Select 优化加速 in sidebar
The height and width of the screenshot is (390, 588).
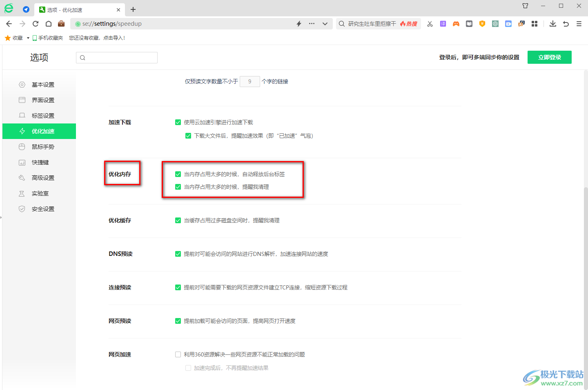point(39,131)
